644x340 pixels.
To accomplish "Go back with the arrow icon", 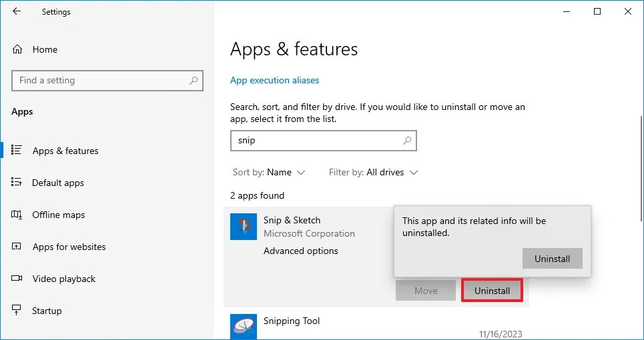I will point(17,11).
